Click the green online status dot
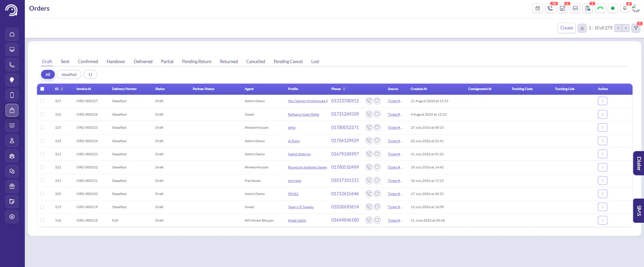This screenshot has height=267, width=644. 613,8
